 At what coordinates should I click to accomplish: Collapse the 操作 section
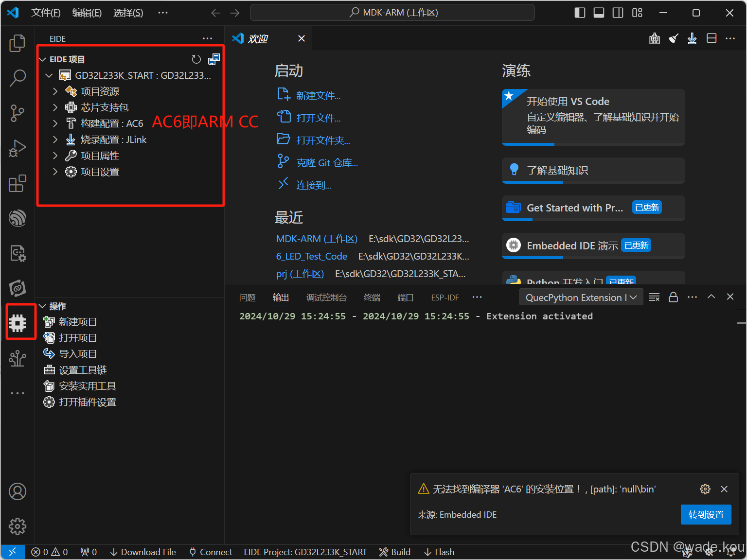43,306
